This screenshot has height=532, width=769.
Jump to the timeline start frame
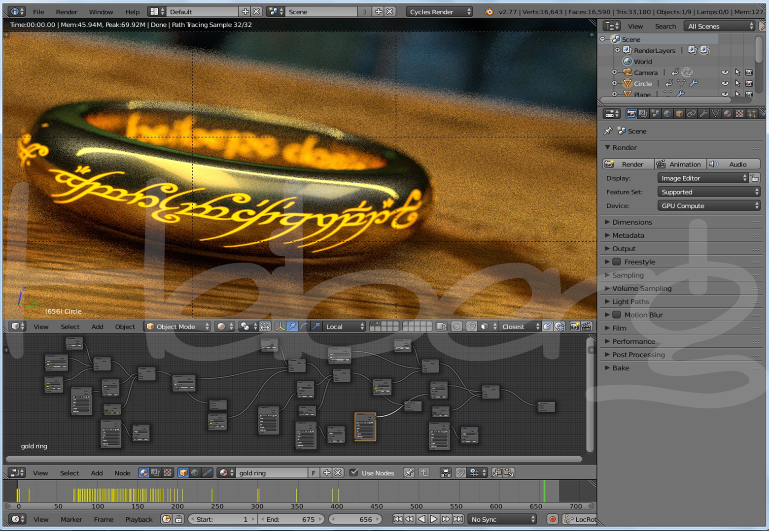pyautogui.click(x=397, y=519)
